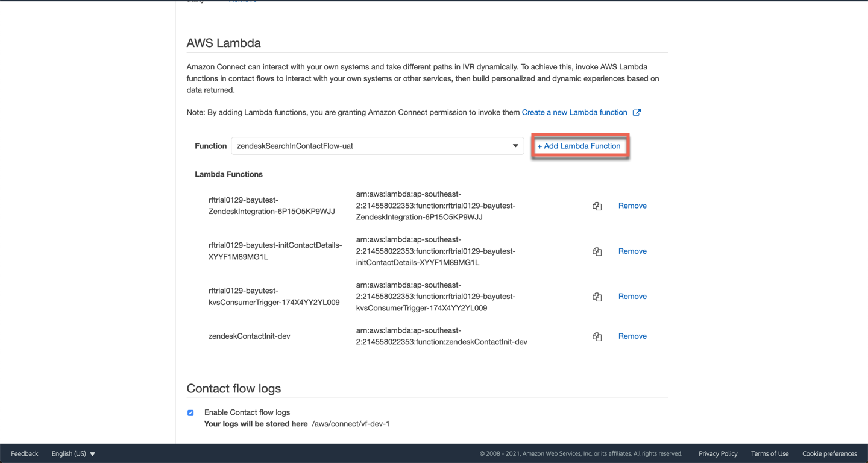
Task: Disable the Enable Contact flow logs checkbox
Action: [190, 413]
